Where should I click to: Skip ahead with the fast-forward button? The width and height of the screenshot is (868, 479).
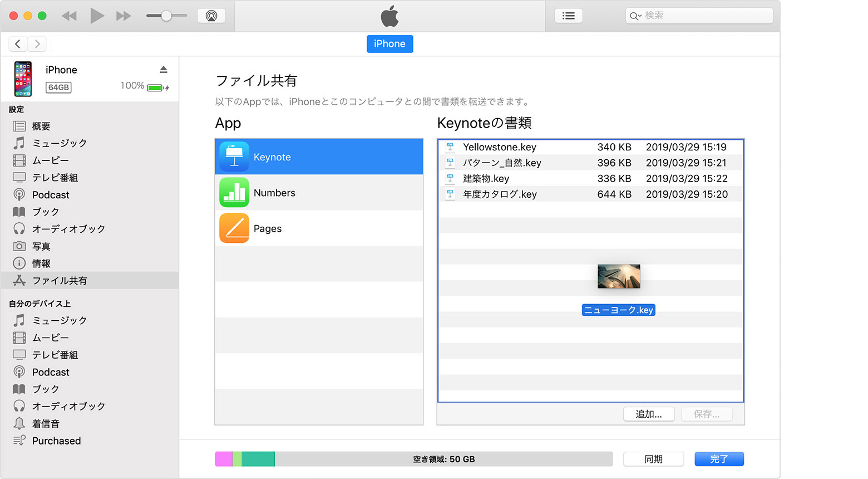click(x=124, y=16)
